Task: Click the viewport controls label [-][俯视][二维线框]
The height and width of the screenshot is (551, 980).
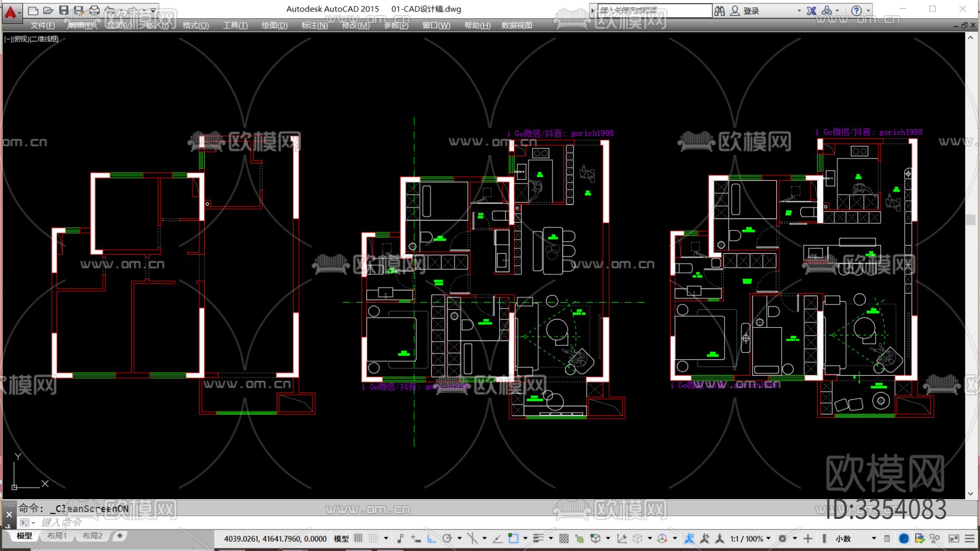Action: [x=31, y=39]
